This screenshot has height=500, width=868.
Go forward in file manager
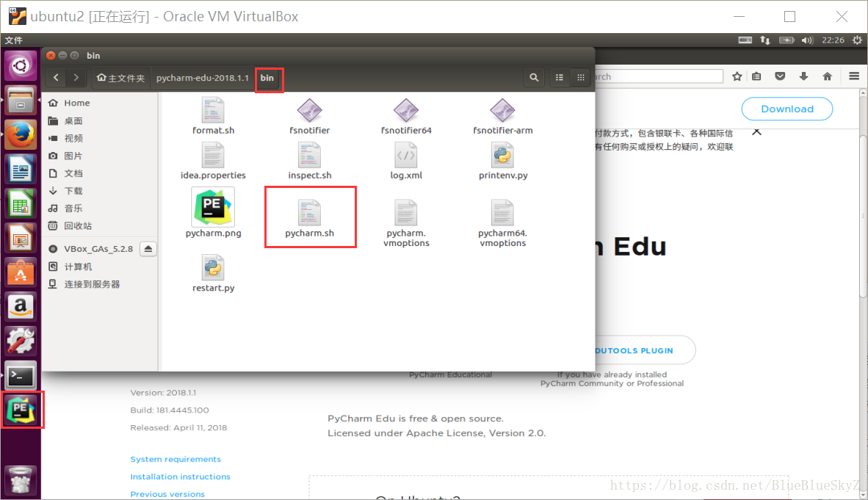76,78
